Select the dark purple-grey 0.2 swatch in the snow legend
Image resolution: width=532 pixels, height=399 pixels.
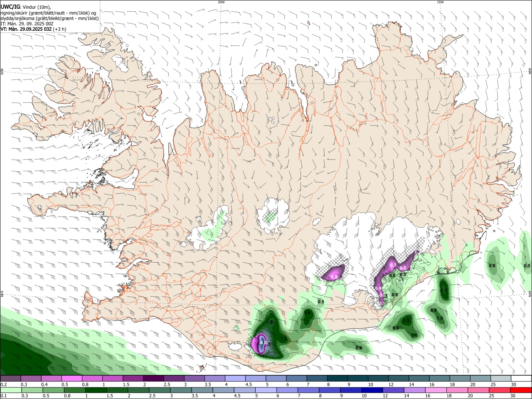click(11, 378)
